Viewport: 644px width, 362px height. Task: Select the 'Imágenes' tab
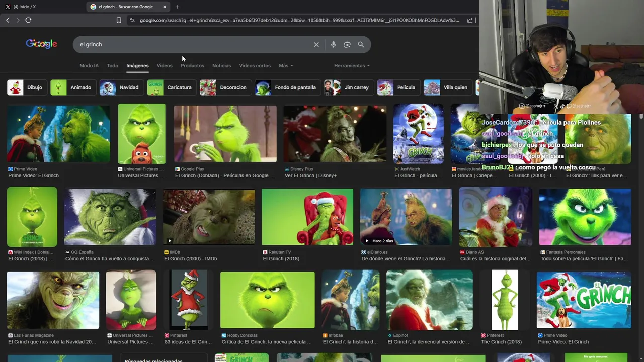pos(137,66)
